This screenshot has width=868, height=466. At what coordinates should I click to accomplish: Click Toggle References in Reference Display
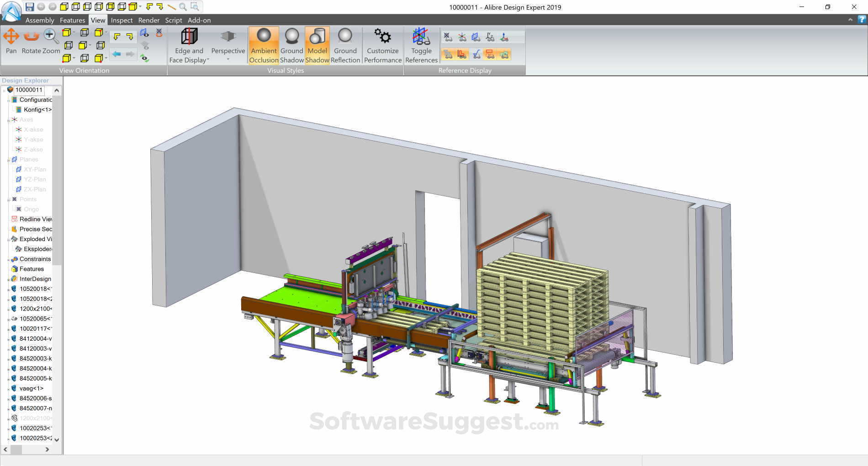(421, 43)
